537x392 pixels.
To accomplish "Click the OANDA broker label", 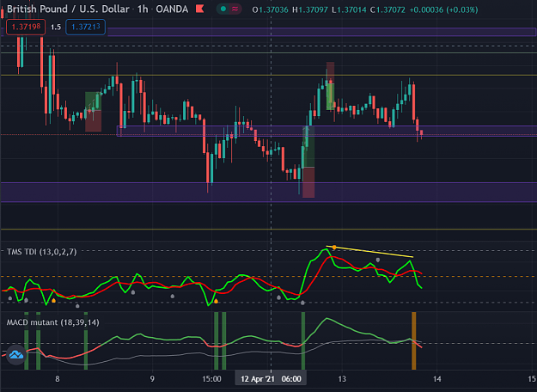I will (x=172, y=9).
